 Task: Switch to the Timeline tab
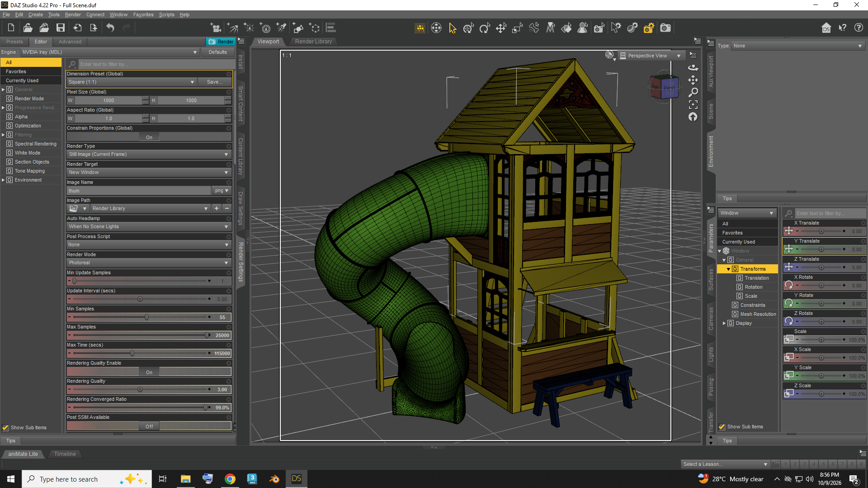point(65,454)
